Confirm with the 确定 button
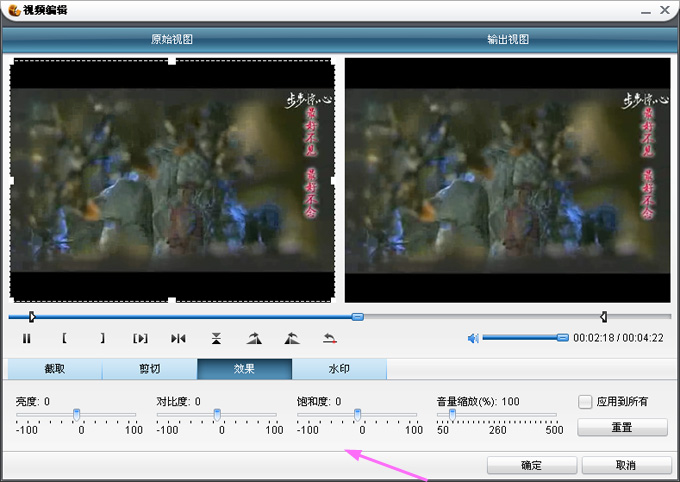This screenshot has width=680, height=482. click(x=532, y=465)
